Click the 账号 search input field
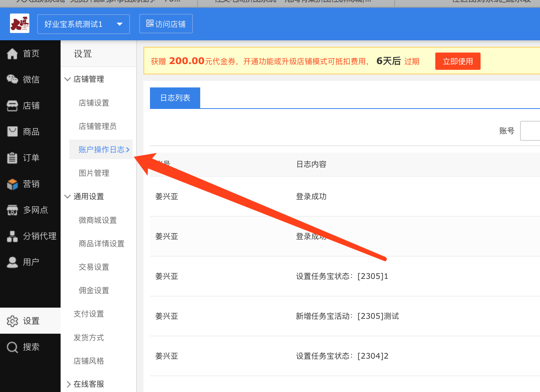This screenshot has width=540, height=392. pos(530,131)
